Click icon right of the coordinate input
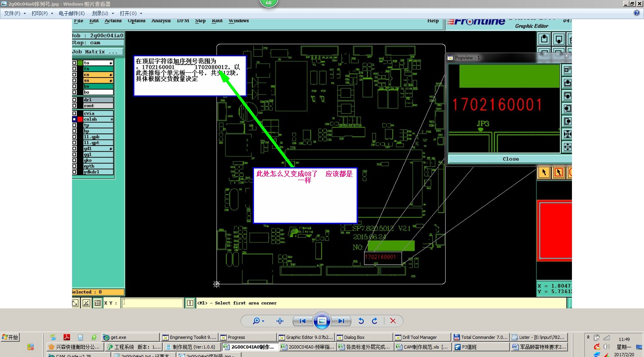This screenshot has height=357, width=644. [190, 303]
